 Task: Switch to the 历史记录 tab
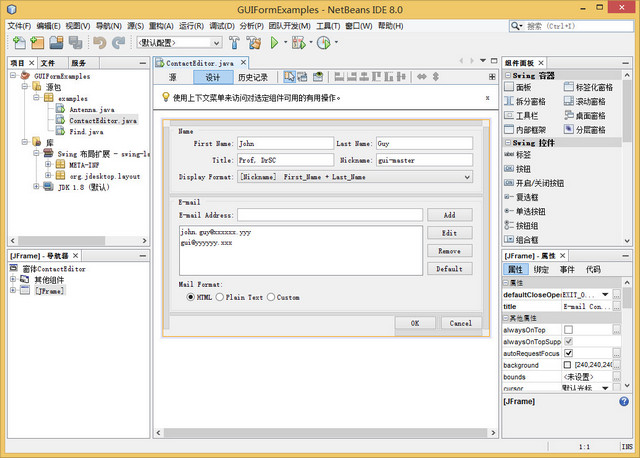252,77
